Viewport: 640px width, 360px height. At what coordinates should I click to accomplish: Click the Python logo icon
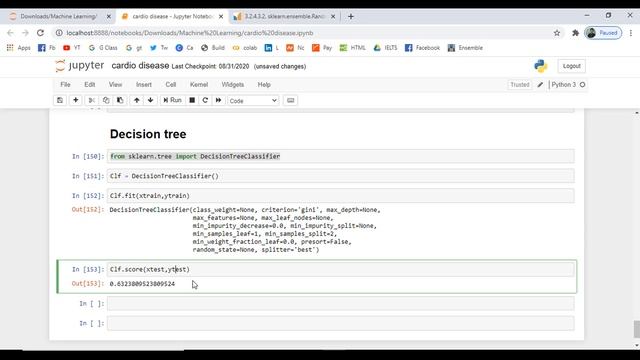(541, 66)
